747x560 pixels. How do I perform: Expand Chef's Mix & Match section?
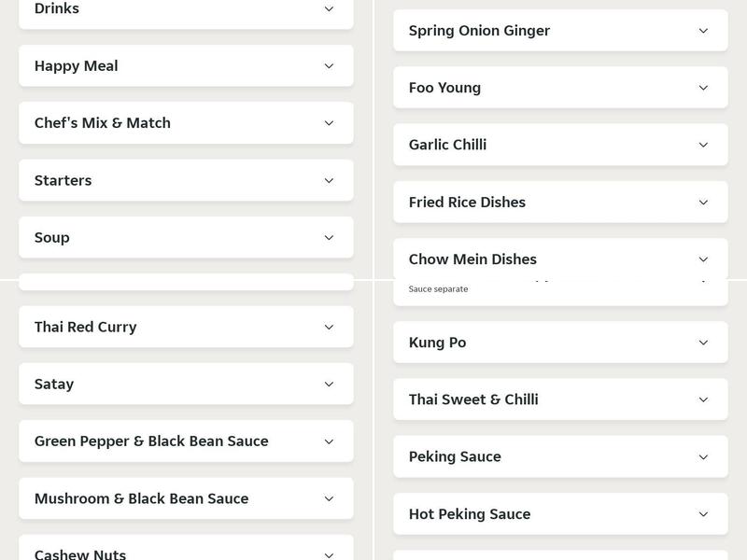point(186,122)
